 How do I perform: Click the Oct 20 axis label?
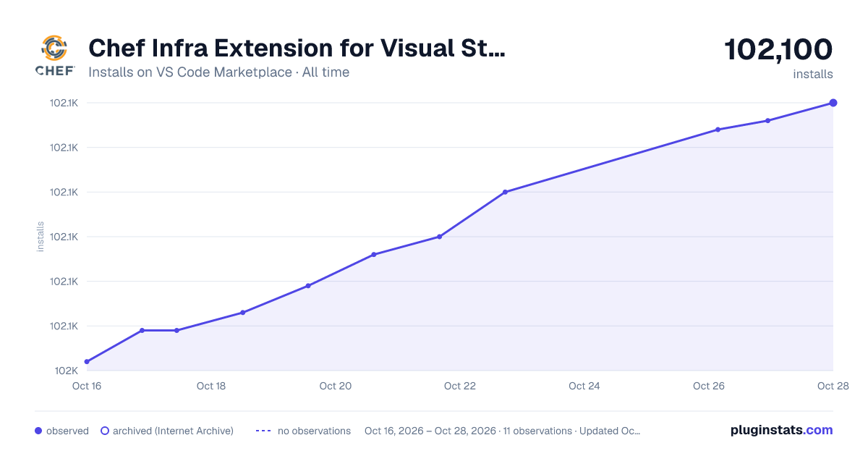(336, 386)
